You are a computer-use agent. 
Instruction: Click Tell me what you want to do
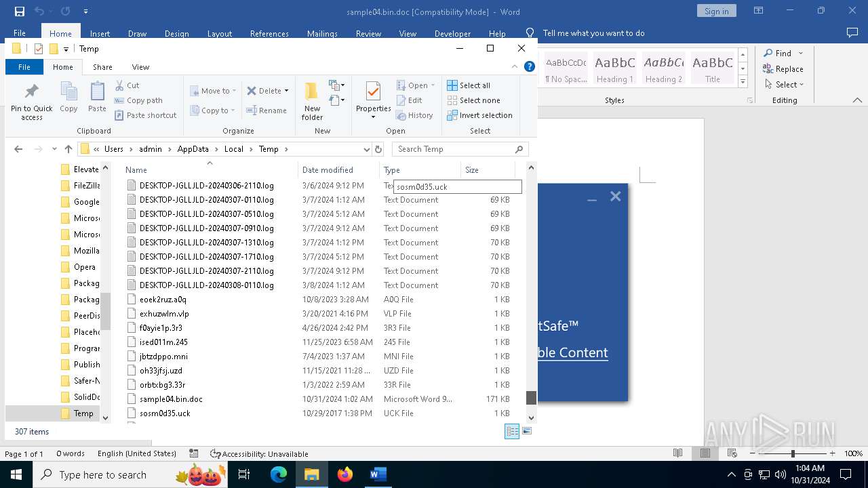click(593, 33)
